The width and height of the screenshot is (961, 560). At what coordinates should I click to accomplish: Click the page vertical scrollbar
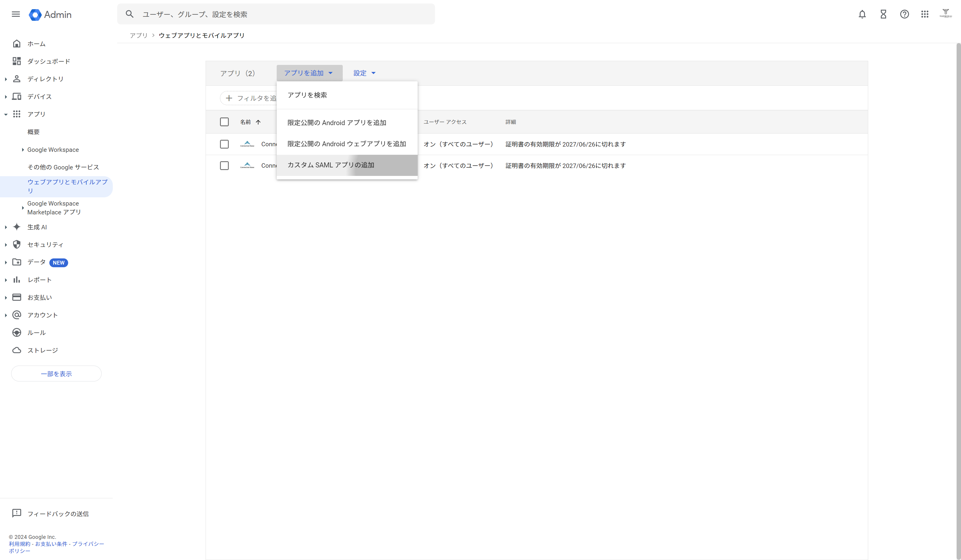958,301
